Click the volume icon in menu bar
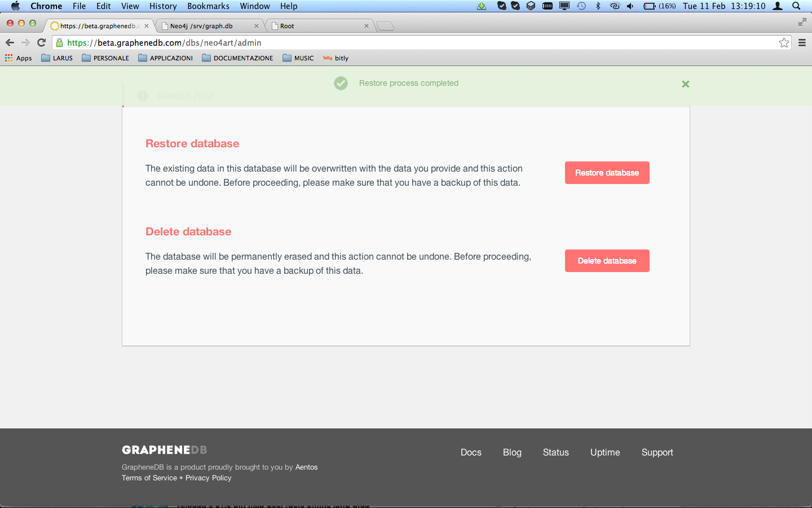Screen dimensions: 812x508 pyautogui.click(x=630, y=6)
